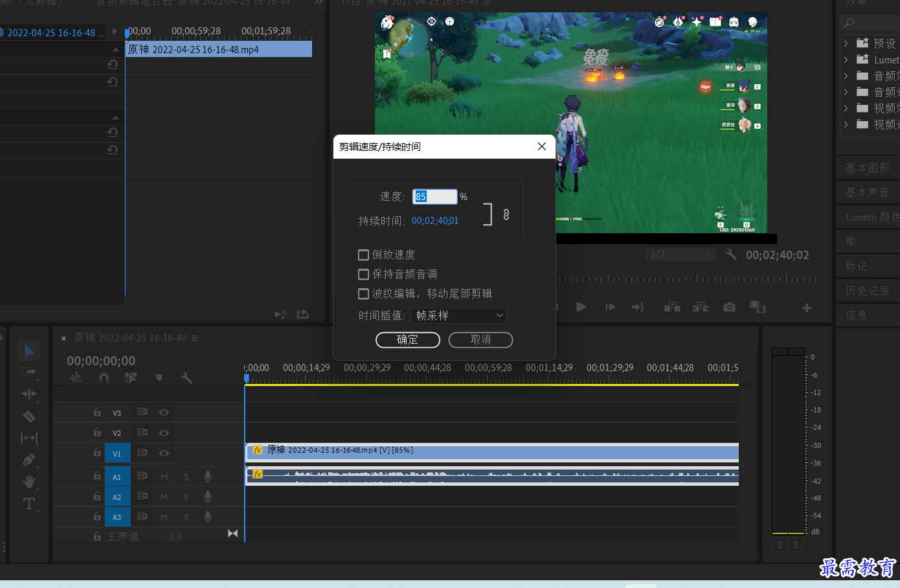Toggle V1 track output eye
The image size is (900, 588).
pos(164,453)
